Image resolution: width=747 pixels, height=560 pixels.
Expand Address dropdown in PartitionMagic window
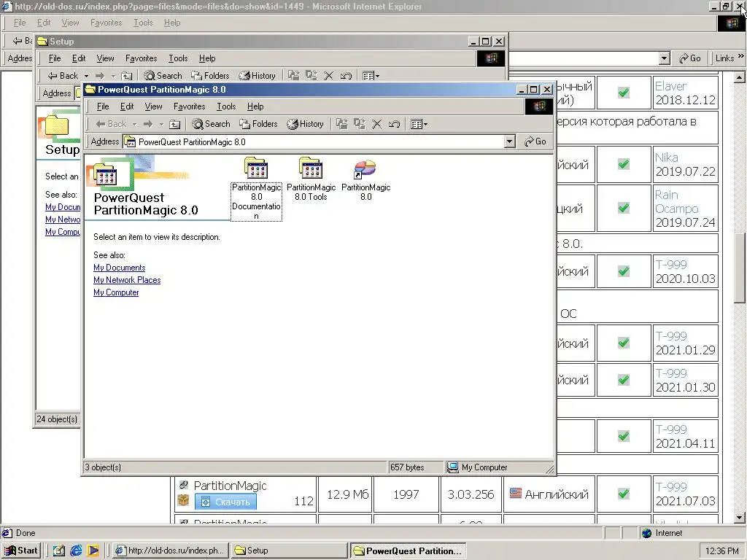coord(509,141)
